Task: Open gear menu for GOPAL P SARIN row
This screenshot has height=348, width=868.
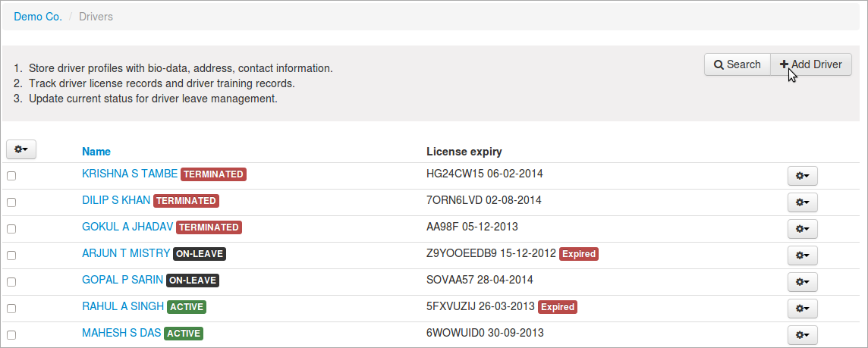Action: 802,282
